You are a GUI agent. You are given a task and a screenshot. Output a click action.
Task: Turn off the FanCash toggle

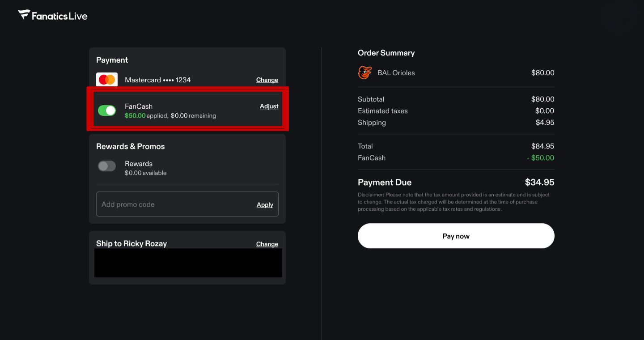[x=107, y=110]
